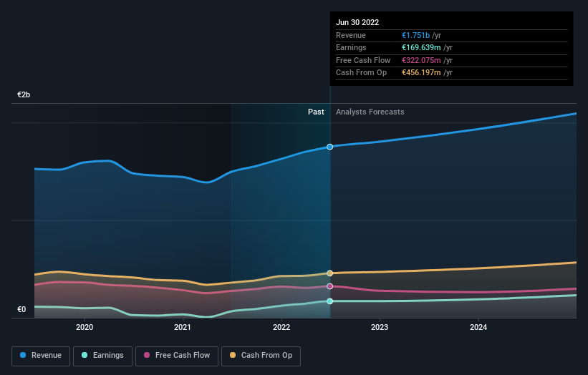588x375 pixels.
Task: Click the Free Cash Flow label in tooltip
Action: (x=363, y=60)
